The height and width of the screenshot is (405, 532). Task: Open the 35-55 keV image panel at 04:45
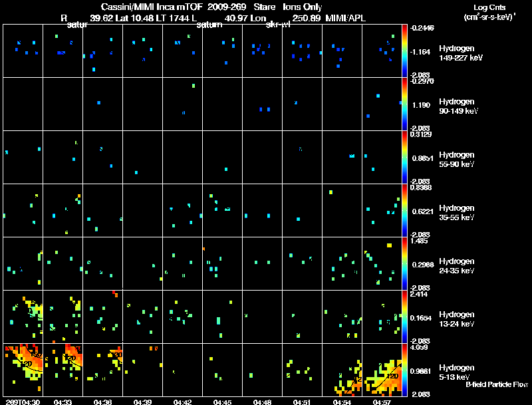point(222,210)
